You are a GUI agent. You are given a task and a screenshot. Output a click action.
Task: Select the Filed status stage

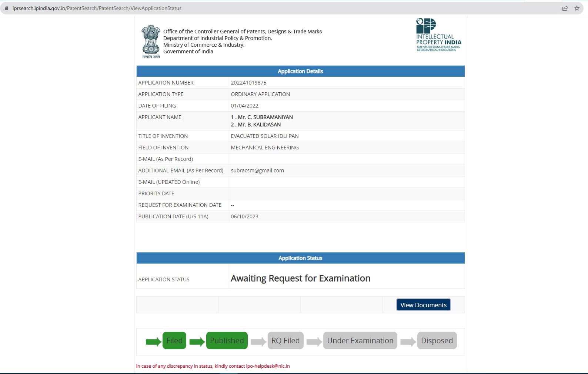click(174, 340)
